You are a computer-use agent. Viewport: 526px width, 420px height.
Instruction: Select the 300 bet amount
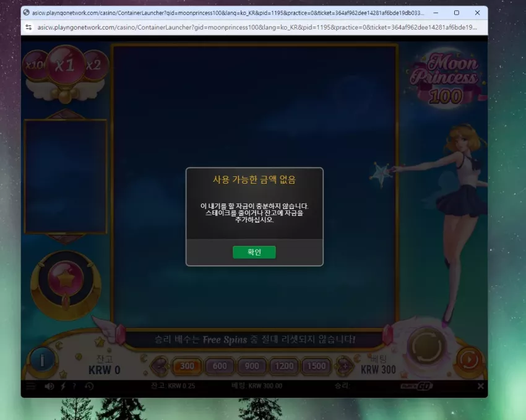[x=187, y=366]
